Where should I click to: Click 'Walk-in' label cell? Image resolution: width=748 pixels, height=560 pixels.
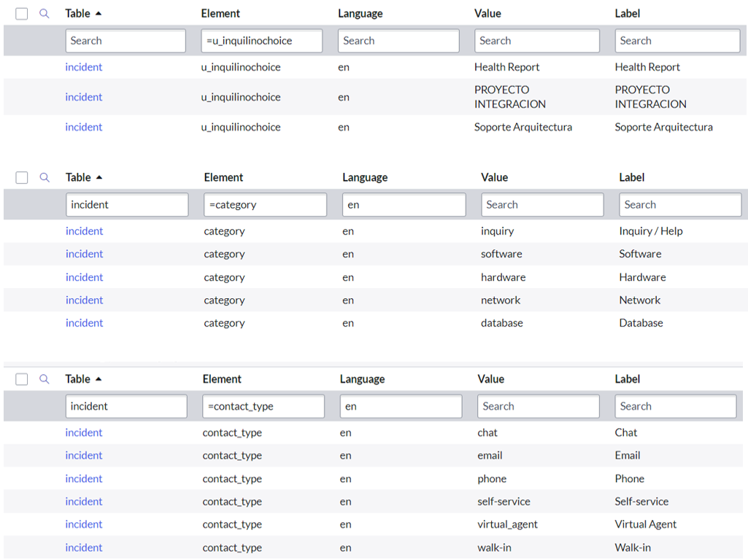coord(633,548)
